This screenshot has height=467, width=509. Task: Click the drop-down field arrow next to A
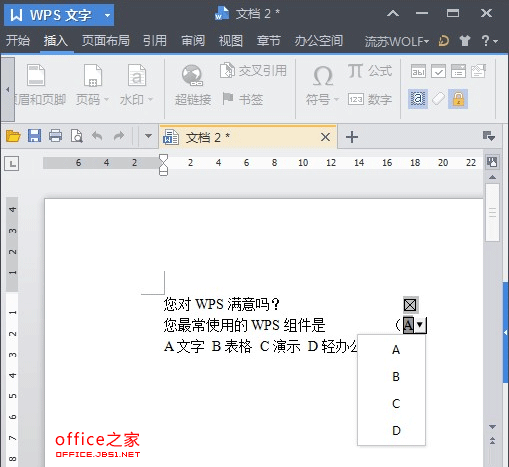tap(420, 325)
